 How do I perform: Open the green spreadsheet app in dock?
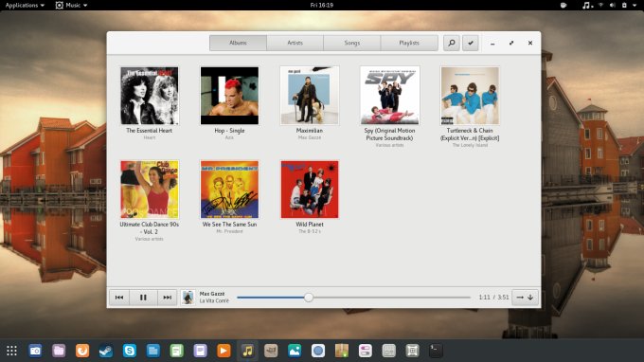176,351
